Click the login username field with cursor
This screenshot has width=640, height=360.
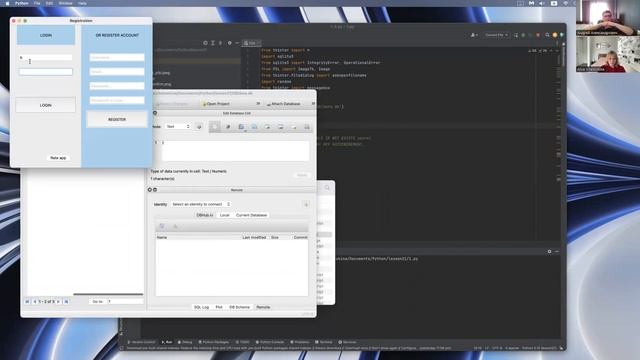tap(45, 58)
